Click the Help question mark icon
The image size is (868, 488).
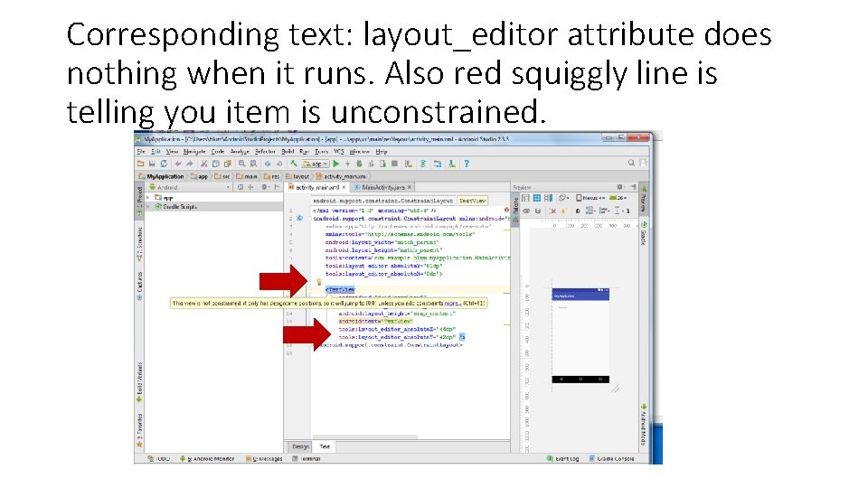coord(467,164)
